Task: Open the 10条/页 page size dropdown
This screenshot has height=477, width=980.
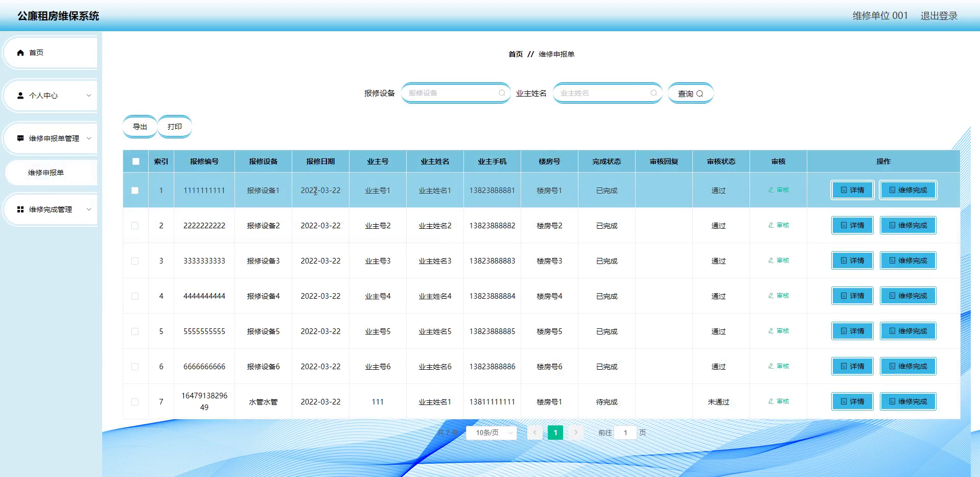Action: (x=492, y=433)
